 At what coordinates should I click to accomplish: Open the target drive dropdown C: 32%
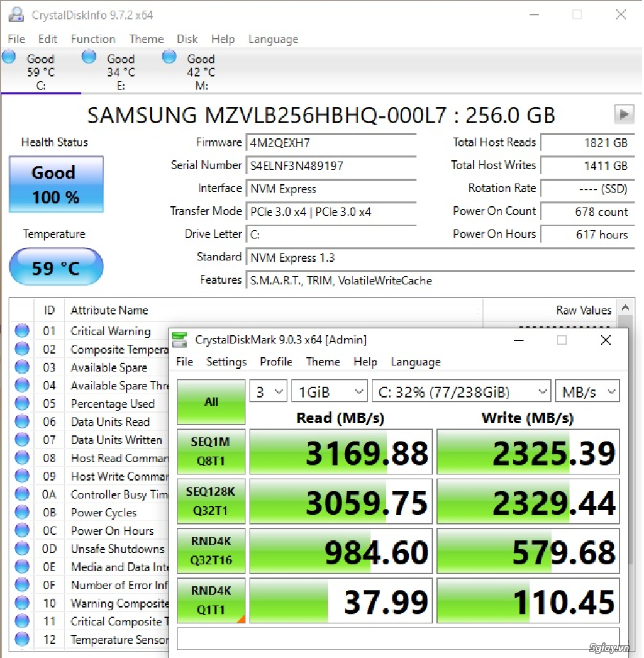coord(461,391)
